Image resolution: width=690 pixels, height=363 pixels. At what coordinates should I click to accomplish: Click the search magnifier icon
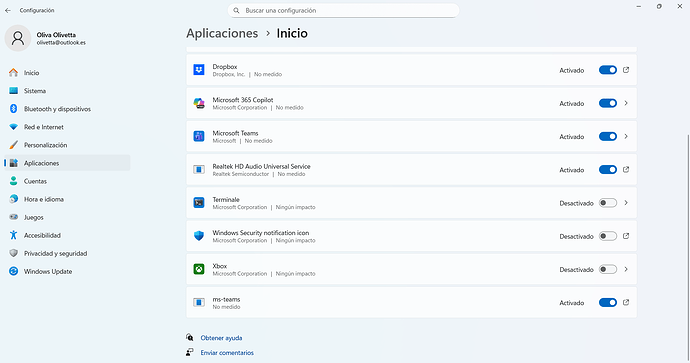pos(236,10)
